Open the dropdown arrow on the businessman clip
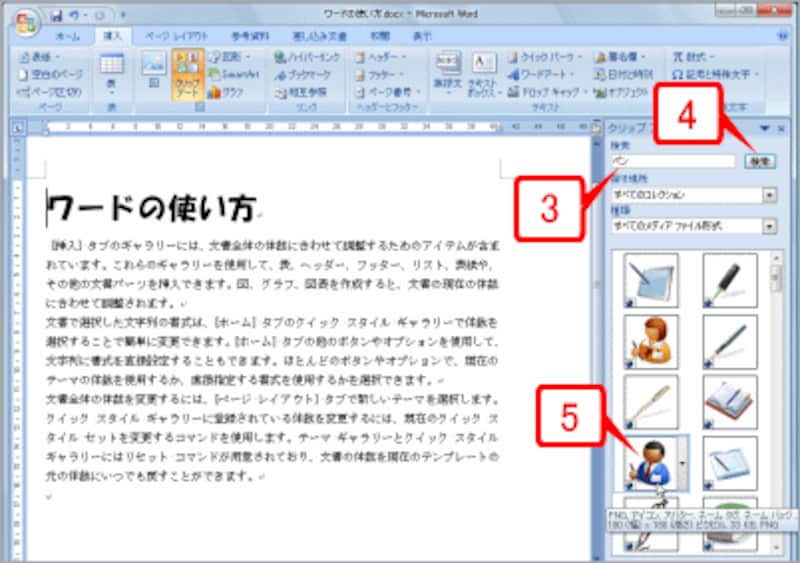Image resolution: width=800 pixels, height=563 pixels. (683, 463)
